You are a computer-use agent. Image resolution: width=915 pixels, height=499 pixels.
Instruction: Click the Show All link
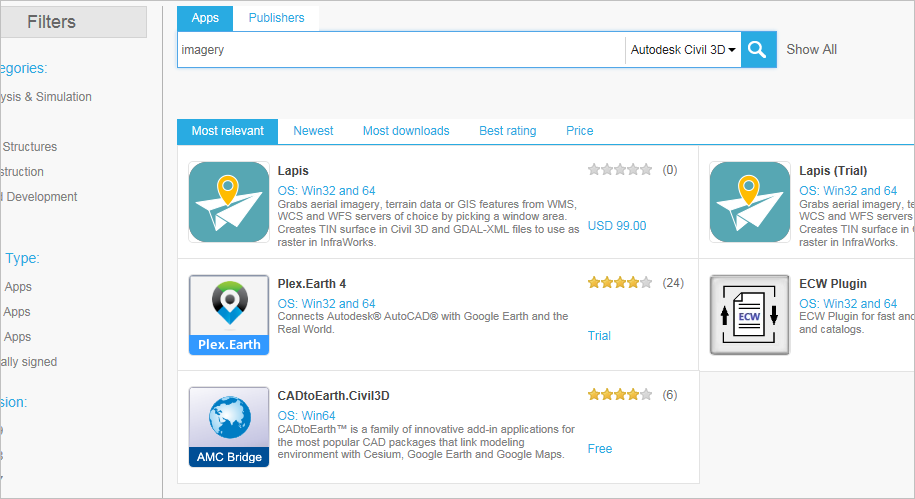click(x=811, y=50)
